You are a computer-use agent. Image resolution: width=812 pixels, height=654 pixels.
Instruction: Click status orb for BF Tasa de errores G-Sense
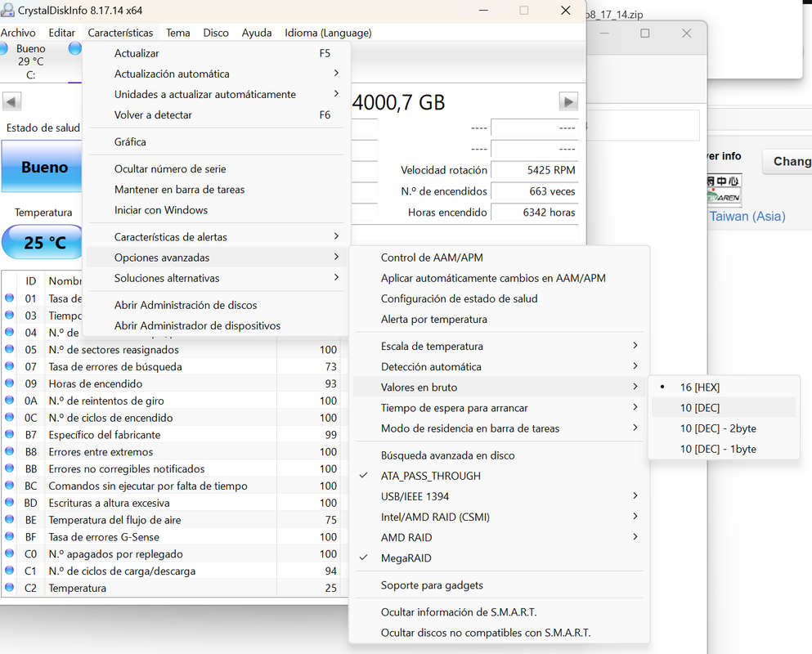(x=9, y=536)
